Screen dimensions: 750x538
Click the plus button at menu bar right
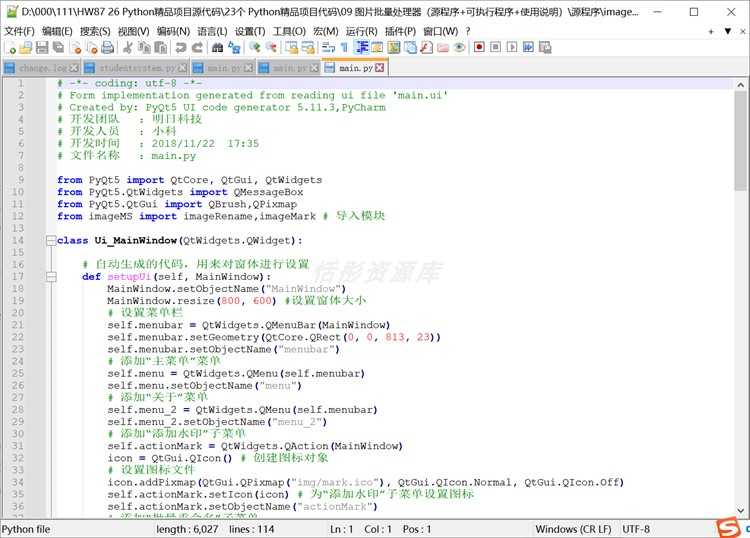[x=711, y=32]
